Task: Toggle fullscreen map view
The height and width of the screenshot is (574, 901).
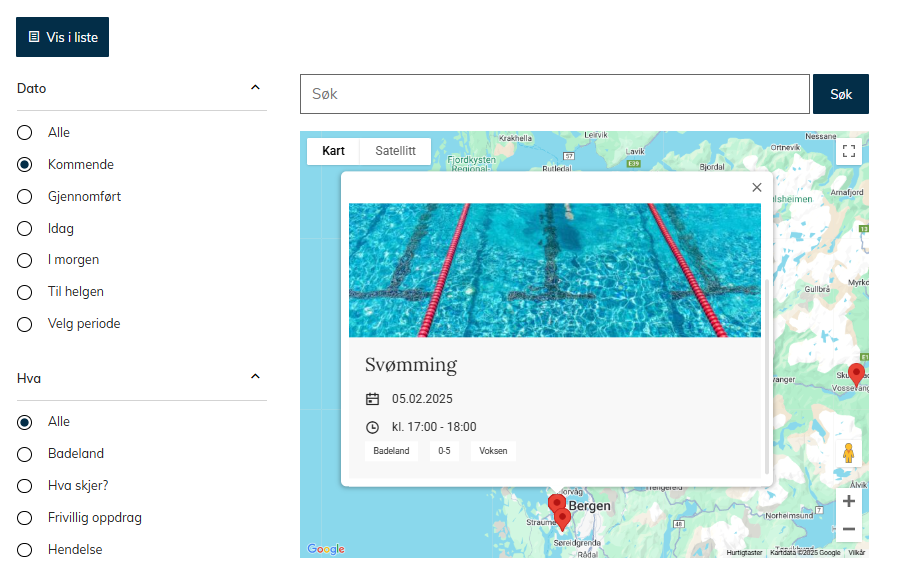Action: tap(848, 151)
